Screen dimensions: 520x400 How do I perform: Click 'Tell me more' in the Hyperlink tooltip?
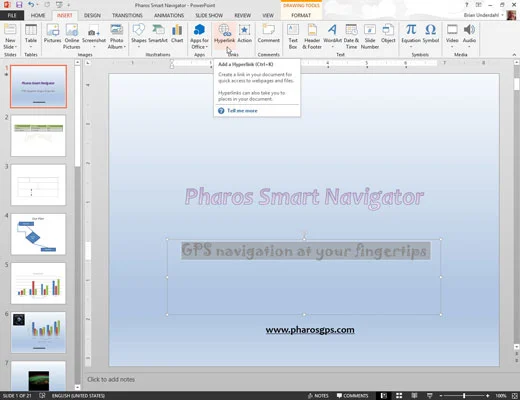(x=242, y=111)
